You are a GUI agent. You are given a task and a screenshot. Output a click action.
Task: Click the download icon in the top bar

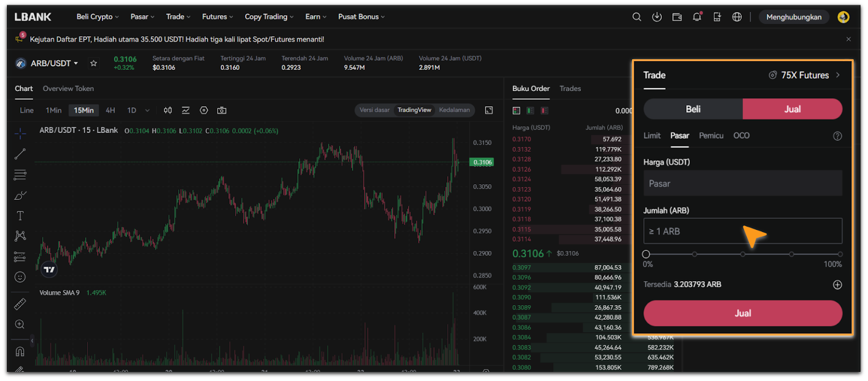657,17
